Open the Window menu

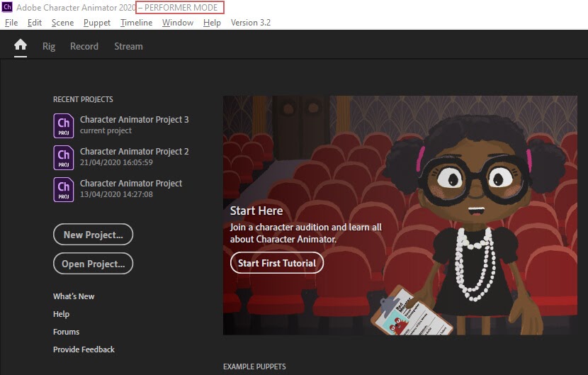pyautogui.click(x=178, y=23)
